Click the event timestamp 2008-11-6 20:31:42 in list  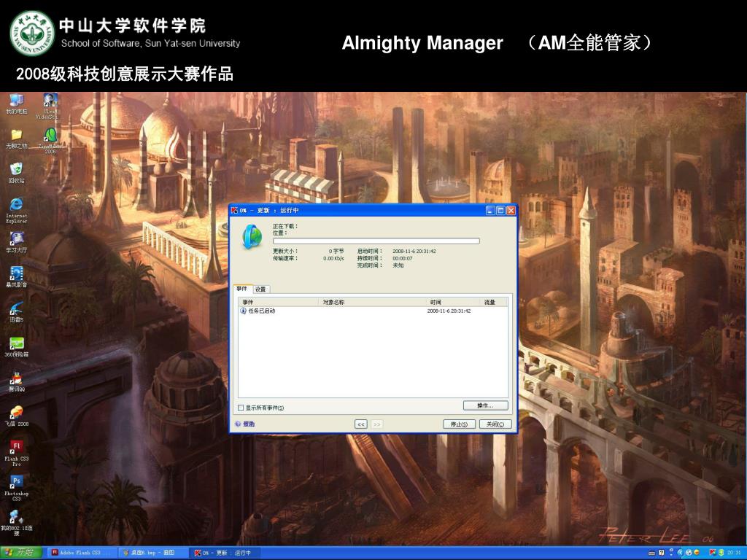click(449, 311)
